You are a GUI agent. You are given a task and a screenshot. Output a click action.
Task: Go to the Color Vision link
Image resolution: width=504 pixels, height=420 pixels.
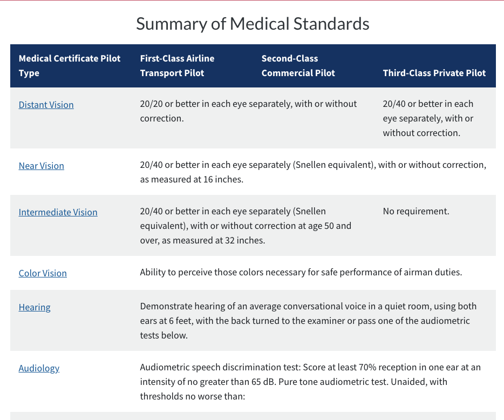[x=43, y=273]
